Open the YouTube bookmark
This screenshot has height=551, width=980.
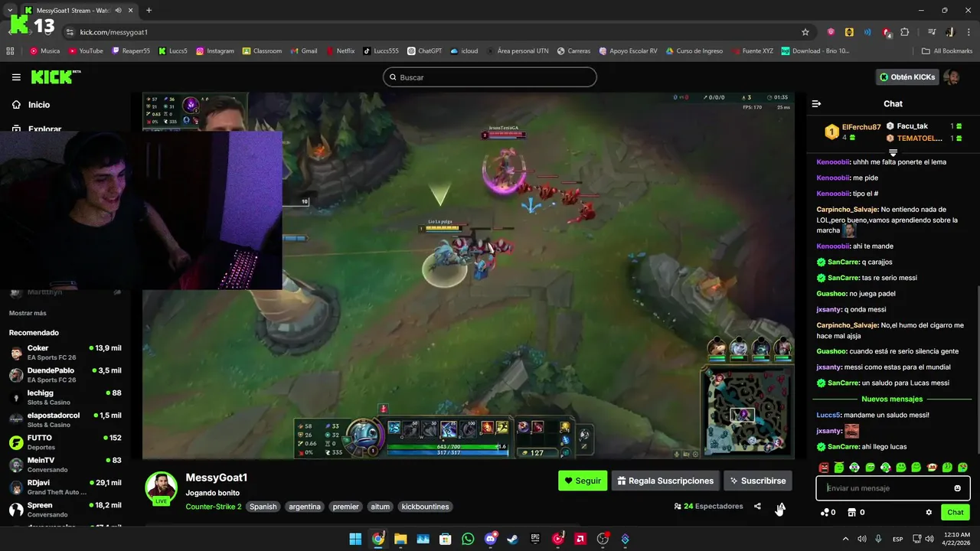(x=86, y=51)
